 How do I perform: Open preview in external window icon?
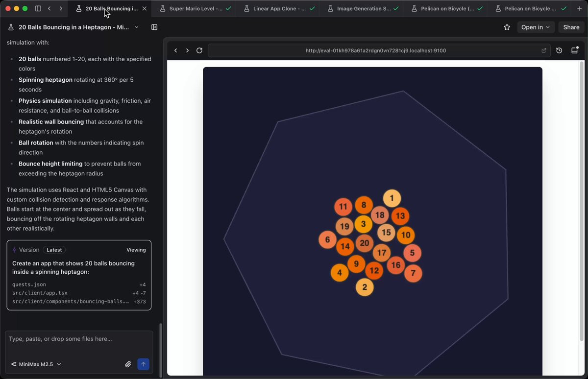coord(544,50)
